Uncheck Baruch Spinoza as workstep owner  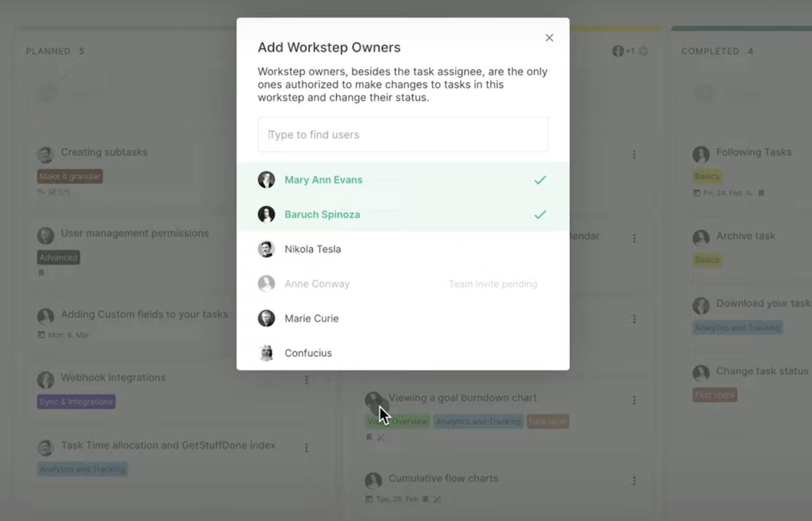tap(540, 215)
